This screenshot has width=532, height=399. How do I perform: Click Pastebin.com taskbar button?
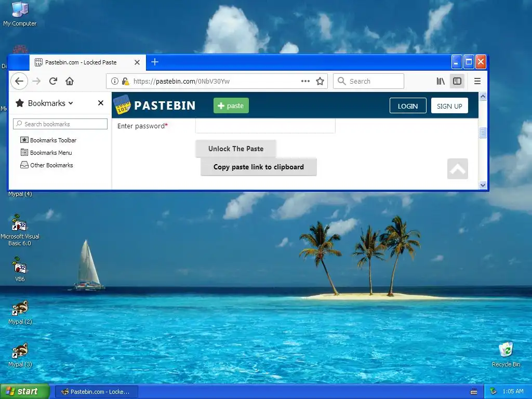pyautogui.click(x=96, y=392)
